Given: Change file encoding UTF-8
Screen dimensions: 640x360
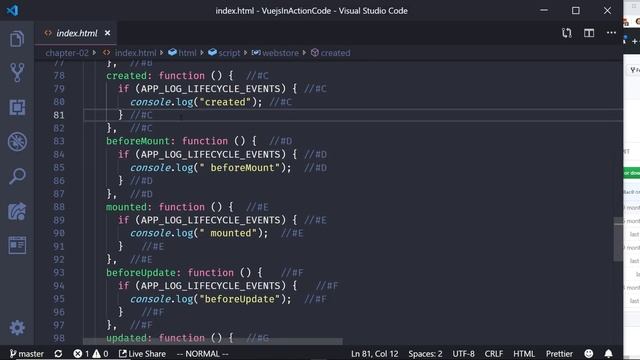Looking at the screenshot, I should 463,353.
